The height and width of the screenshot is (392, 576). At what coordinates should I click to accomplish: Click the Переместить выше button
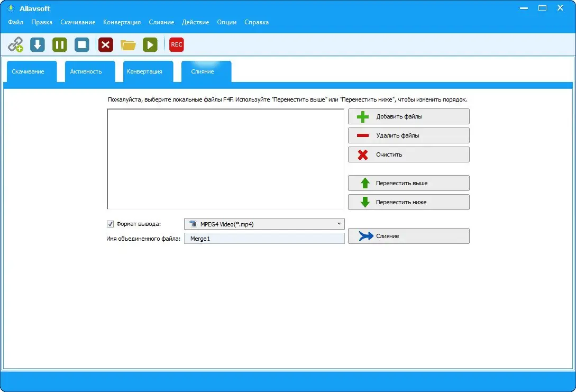click(x=408, y=183)
